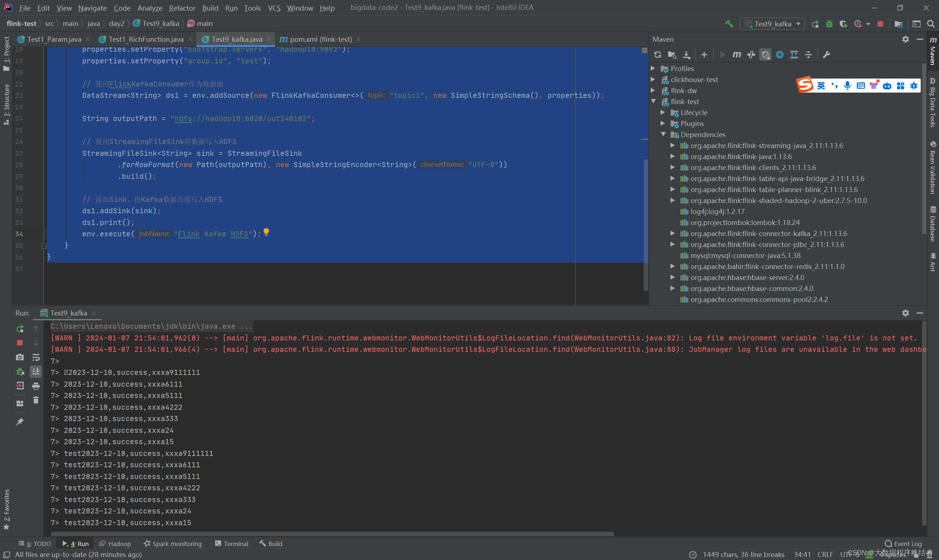Rerun Test9_kafka in Run panel
Viewport: 939px width, 560px height.
tap(20, 329)
